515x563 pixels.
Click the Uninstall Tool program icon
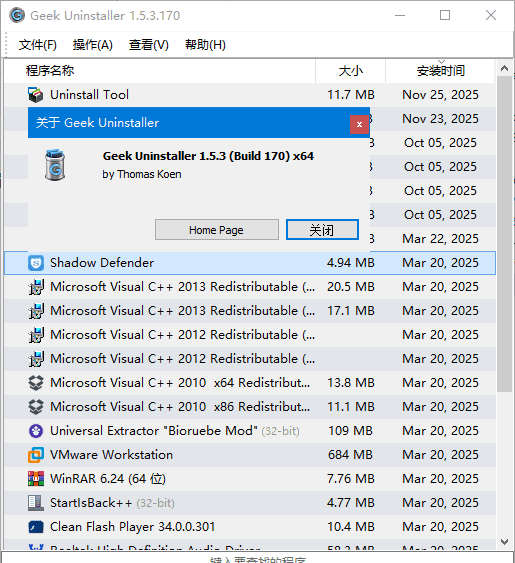pyautogui.click(x=36, y=95)
